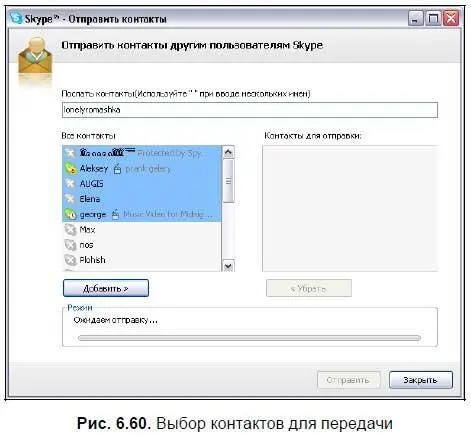Click the mood icon beside george's status text
This screenshot has height=436, width=471.
(115, 215)
